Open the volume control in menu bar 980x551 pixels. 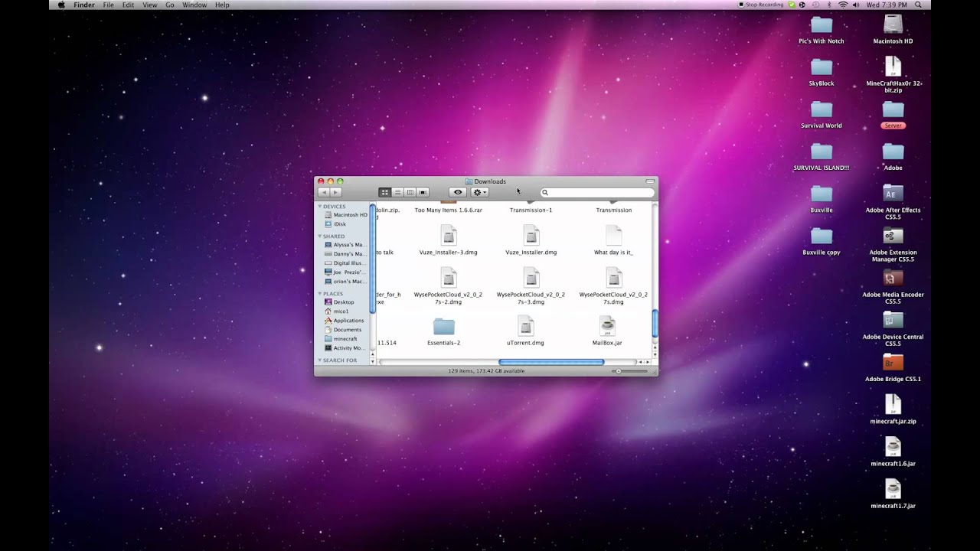tap(857, 5)
